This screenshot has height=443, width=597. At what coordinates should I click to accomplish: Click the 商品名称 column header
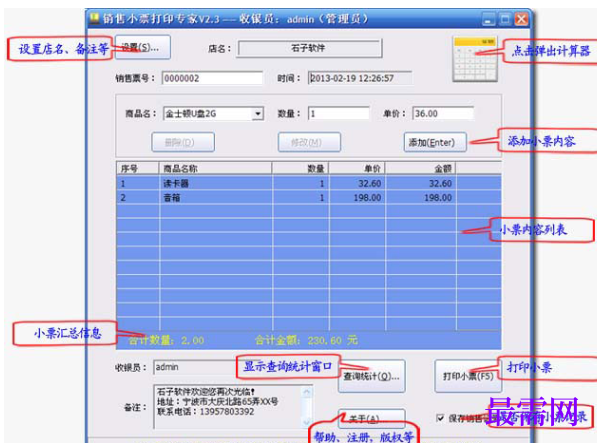point(215,168)
